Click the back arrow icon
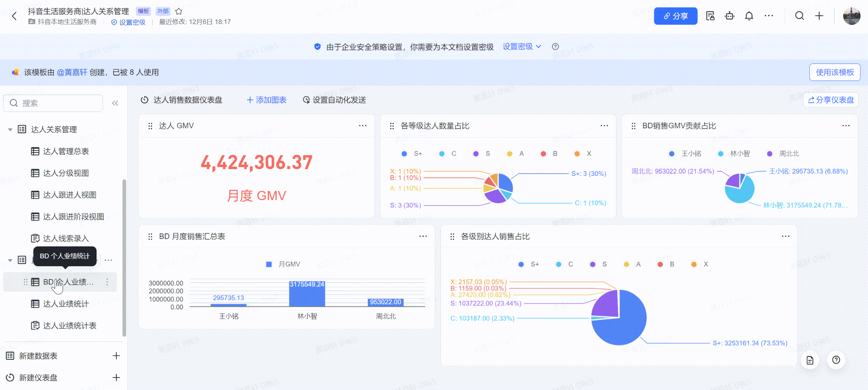 15,16
